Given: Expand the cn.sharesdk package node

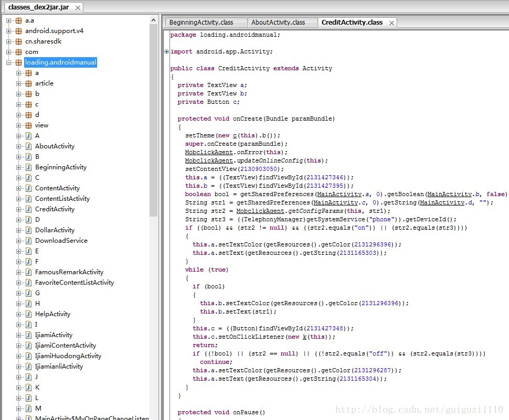Looking at the screenshot, I should tap(9, 41).
